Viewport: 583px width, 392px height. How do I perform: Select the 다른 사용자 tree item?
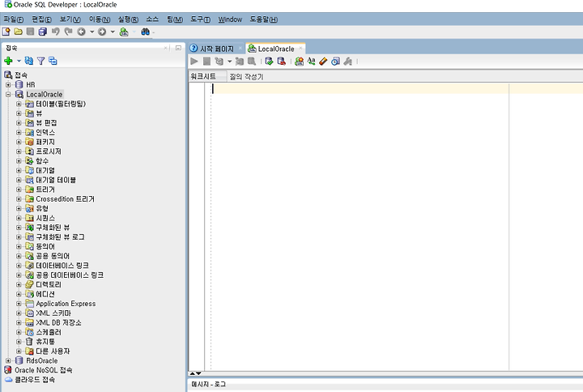(x=53, y=351)
